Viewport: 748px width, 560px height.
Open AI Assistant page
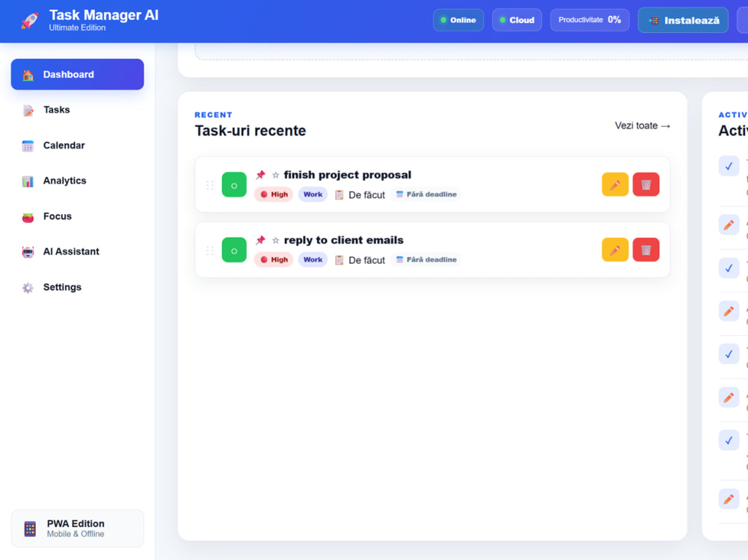[77, 252]
